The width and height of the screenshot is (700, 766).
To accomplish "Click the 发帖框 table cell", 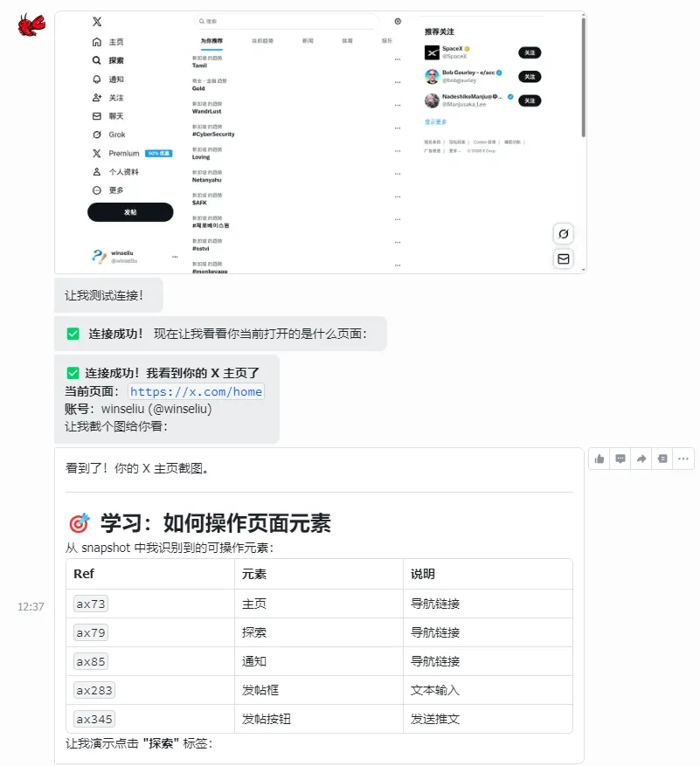I will pos(319,690).
